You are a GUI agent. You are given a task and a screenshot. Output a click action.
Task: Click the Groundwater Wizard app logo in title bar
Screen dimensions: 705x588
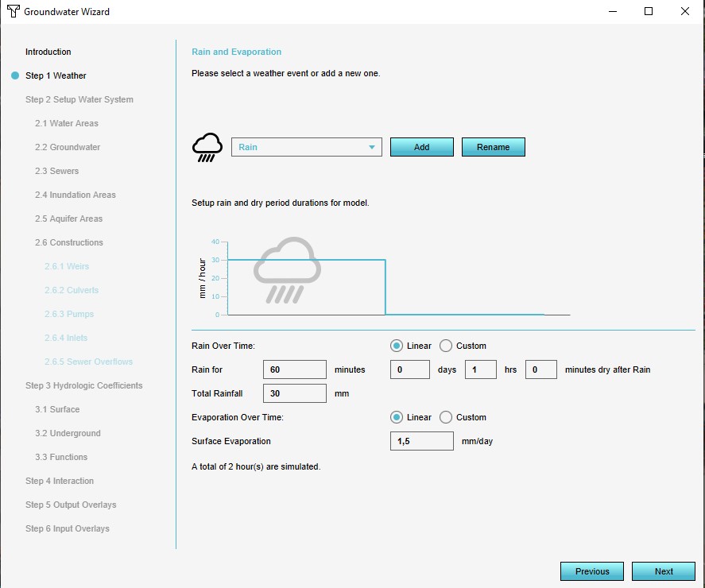[x=12, y=12]
